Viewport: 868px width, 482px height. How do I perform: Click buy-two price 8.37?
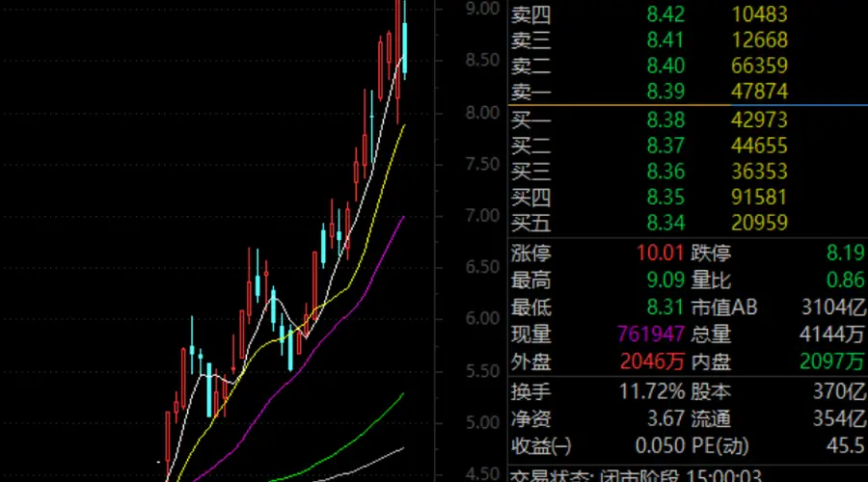tap(665, 147)
